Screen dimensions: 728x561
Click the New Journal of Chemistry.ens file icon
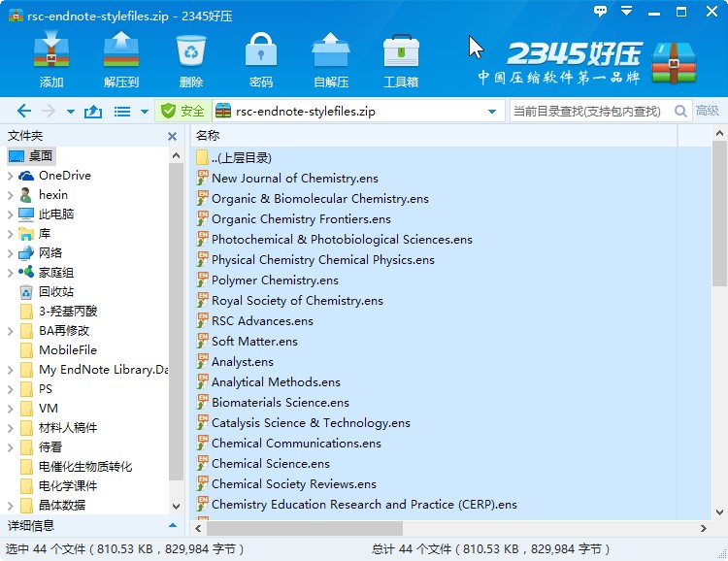click(x=202, y=179)
